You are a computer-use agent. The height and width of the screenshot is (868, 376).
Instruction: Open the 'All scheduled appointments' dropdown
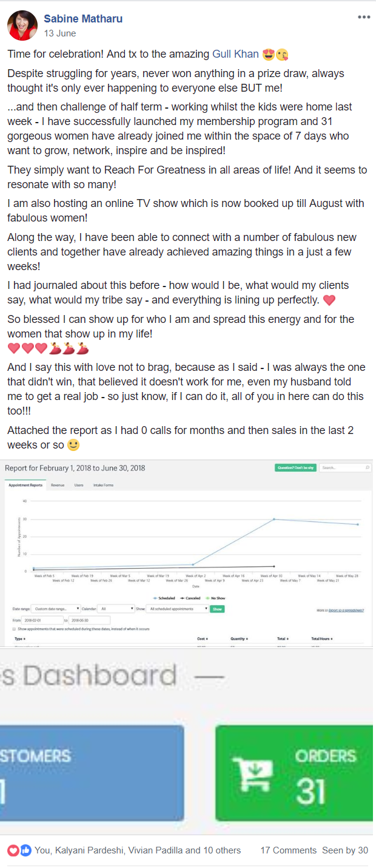click(x=178, y=609)
